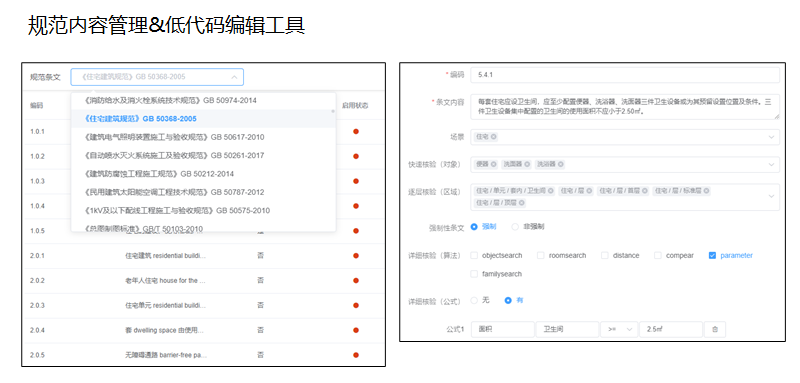Viewport: 800px width, 383px height.
Task: Select the 非强制 radio option
Action: point(515,227)
